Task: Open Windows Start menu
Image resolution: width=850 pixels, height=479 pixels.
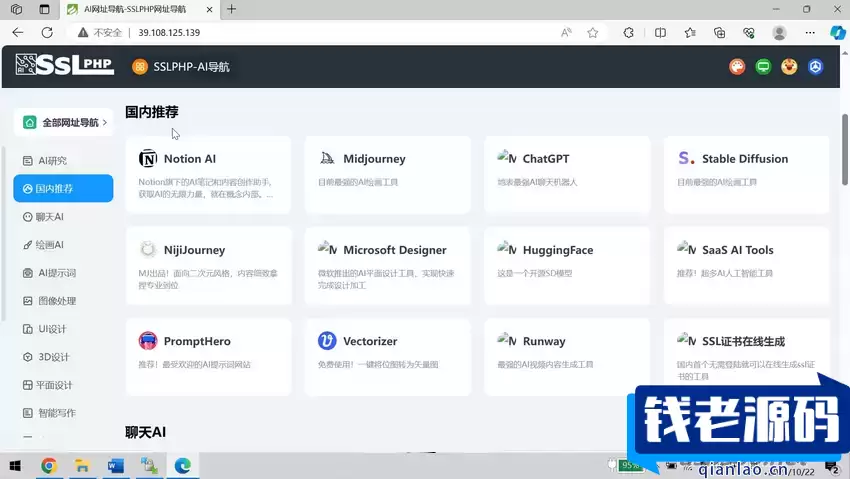Action: 15,465
